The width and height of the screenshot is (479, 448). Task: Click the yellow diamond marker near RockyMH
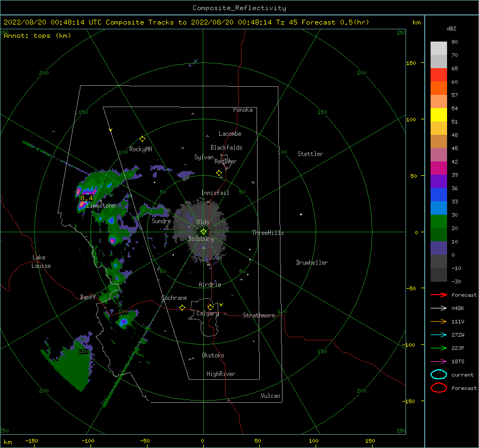click(142, 139)
